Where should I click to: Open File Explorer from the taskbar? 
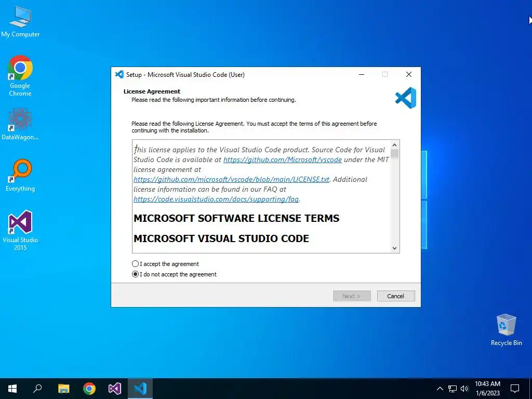point(63,389)
